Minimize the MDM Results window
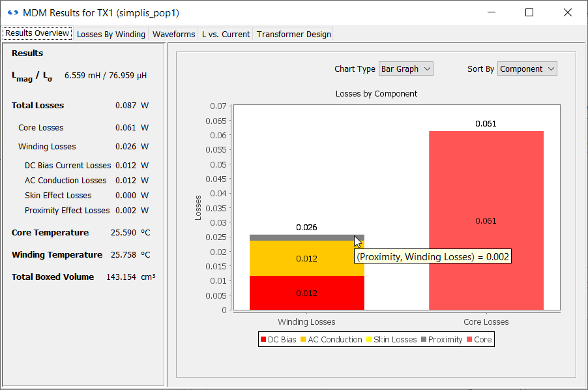The height and width of the screenshot is (390, 588). (x=492, y=12)
